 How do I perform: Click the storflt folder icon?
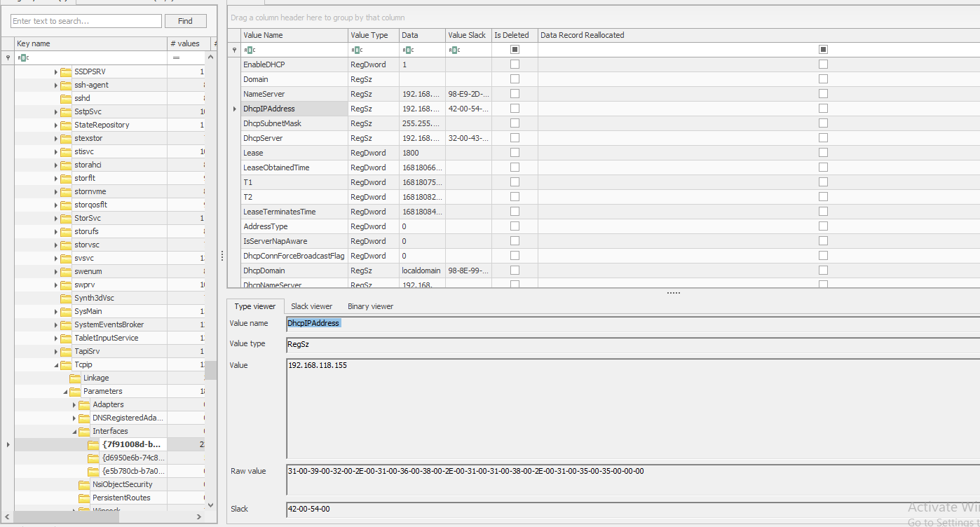click(66, 179)
